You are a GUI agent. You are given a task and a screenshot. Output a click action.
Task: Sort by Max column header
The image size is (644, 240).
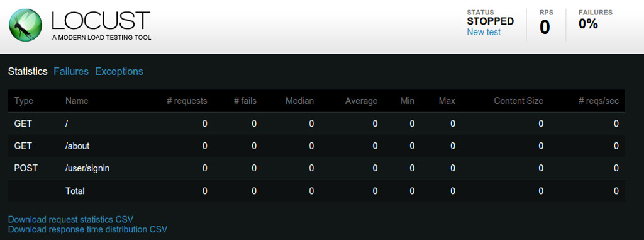pyautogui.click(x=447, y=101)
